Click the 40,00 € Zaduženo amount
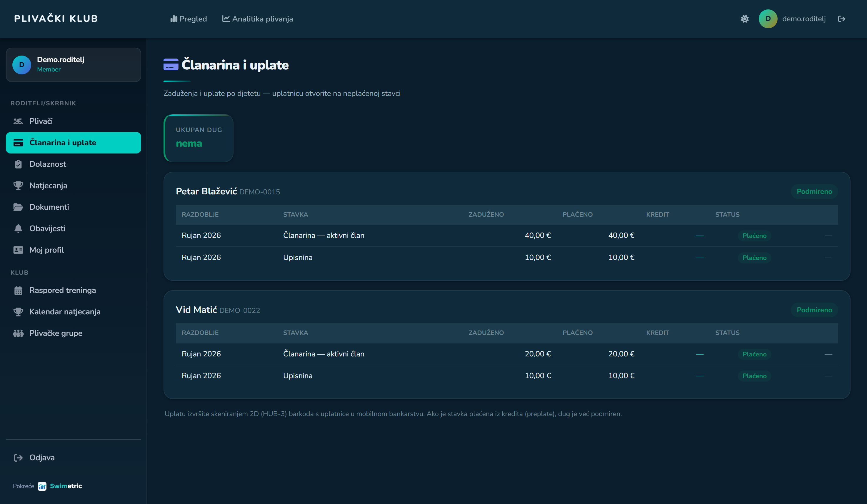This screenshot has width=867, height=504. coord(538,235)
